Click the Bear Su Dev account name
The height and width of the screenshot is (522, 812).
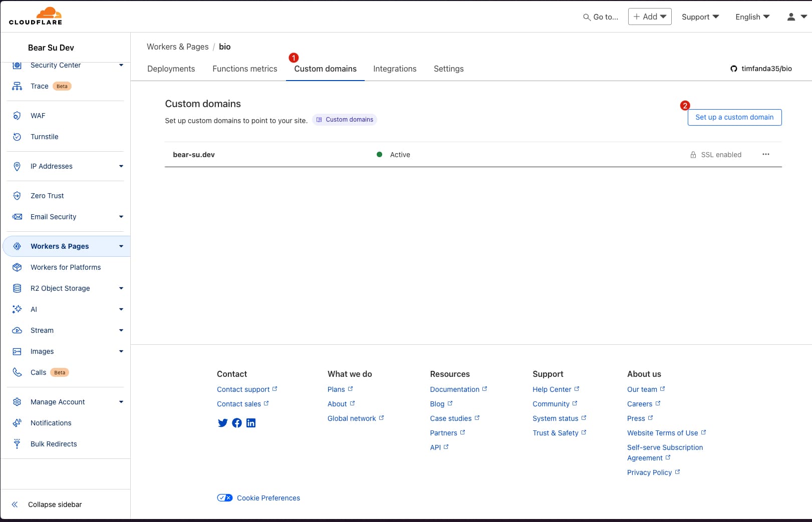click(51, 48)
